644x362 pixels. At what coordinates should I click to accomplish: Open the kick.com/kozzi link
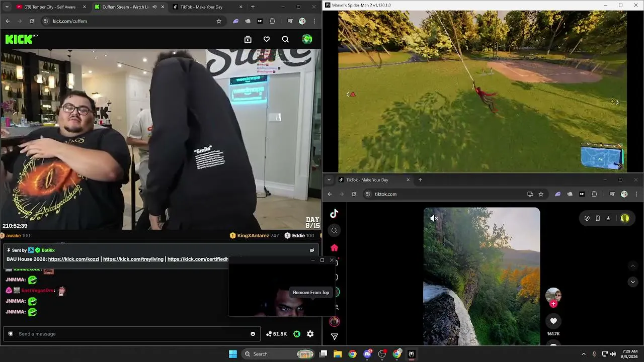(73, 259)
